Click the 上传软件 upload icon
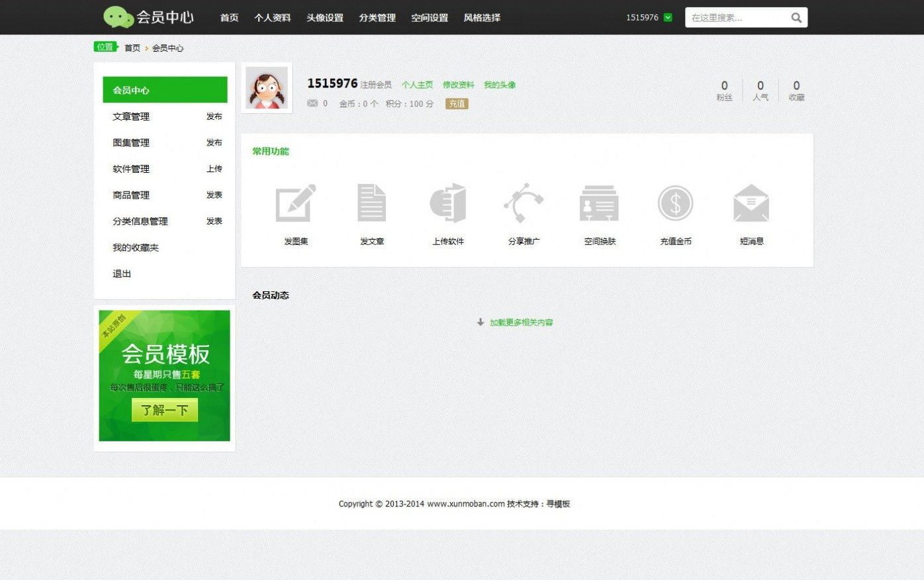The width and height of the screenshot is (924, 580). point(448,203)
